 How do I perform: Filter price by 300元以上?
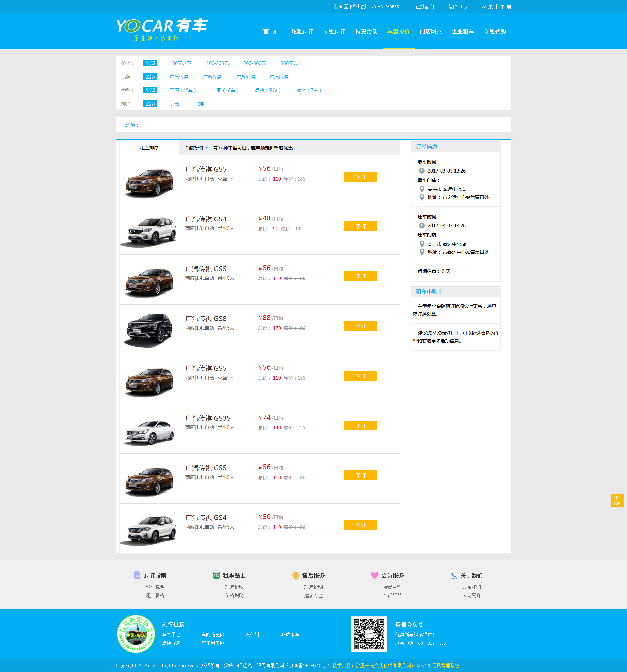pyautogui.click(x=291, y=63)
